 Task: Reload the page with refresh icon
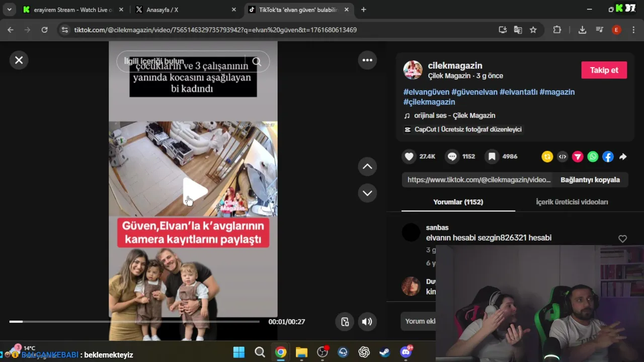[44, 30]
